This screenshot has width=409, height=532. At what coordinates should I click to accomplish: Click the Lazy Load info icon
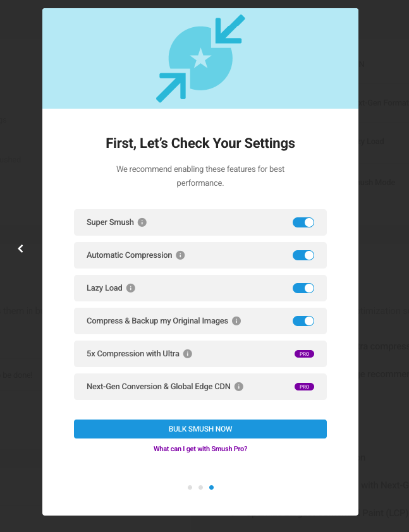(x=131, y=288)
